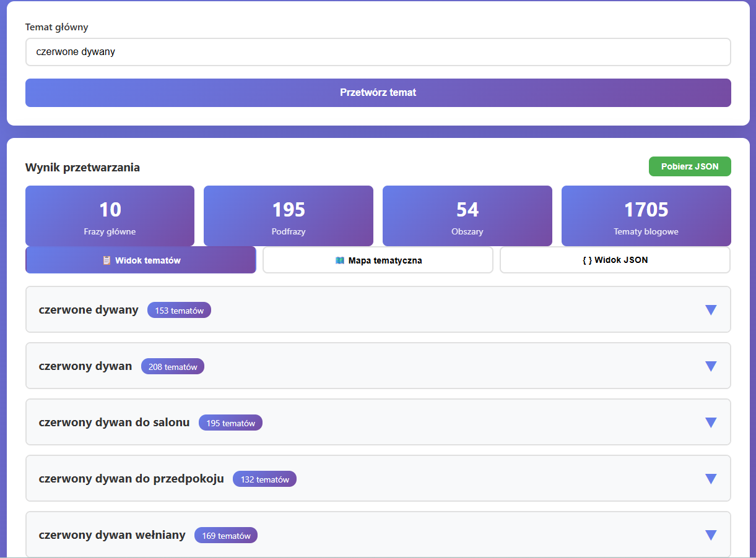Viewport: 756px width, 558px height.
Task: Click the 208 tematów badge
Action: click(173, 367)
